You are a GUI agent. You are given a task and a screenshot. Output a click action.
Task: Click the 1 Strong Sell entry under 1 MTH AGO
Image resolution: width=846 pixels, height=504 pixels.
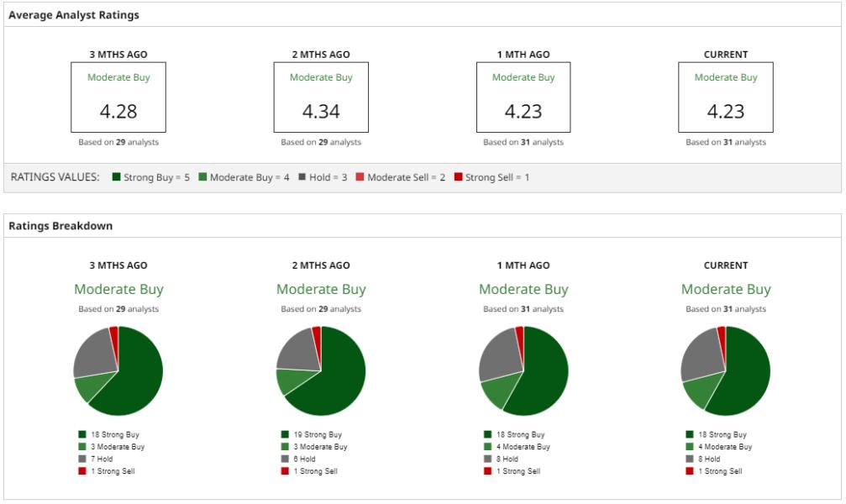pos(512,471)
